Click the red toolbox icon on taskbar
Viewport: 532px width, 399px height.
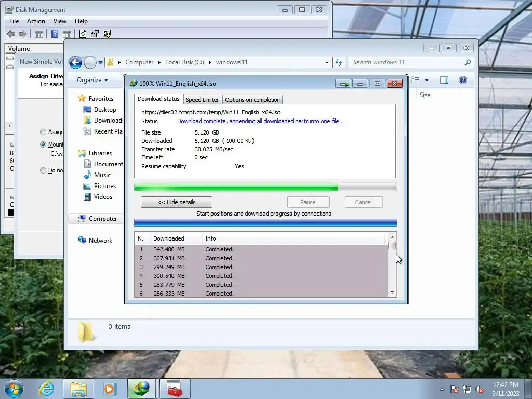[175, 389]
